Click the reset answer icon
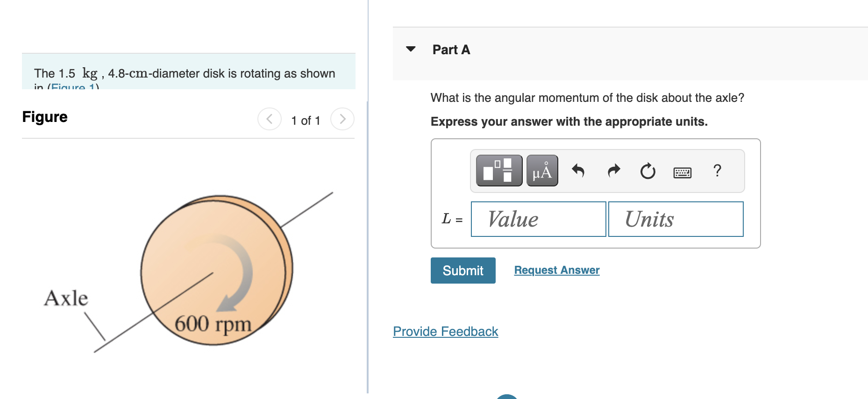Viewport: 868px width, 399px height. pyautogui.click(x=647, y=171)
